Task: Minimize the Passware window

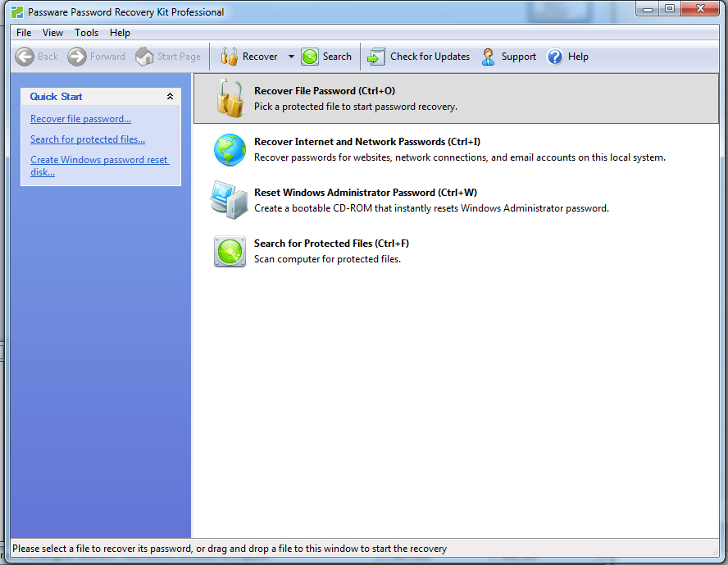Action: click(x=647, y=9)
